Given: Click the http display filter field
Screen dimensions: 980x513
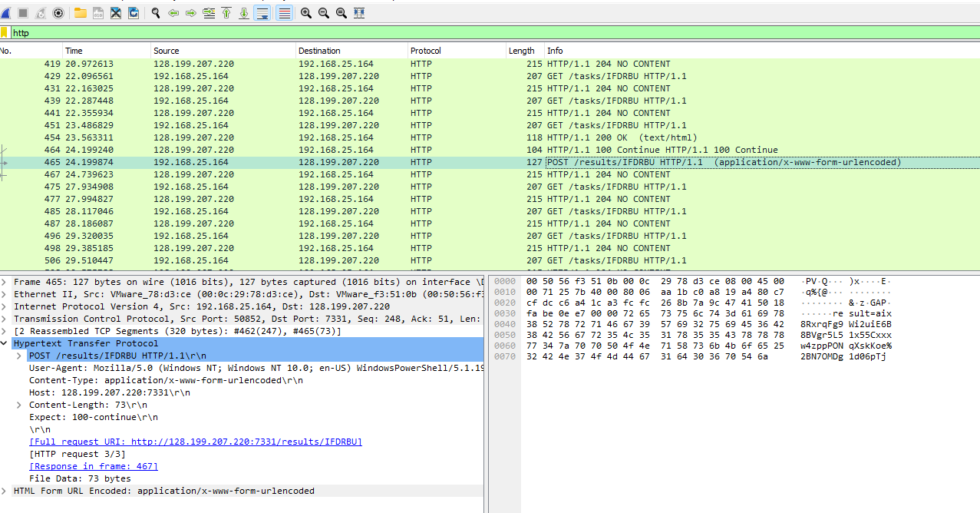Looking at the screenshot, I should coord(495,33).
